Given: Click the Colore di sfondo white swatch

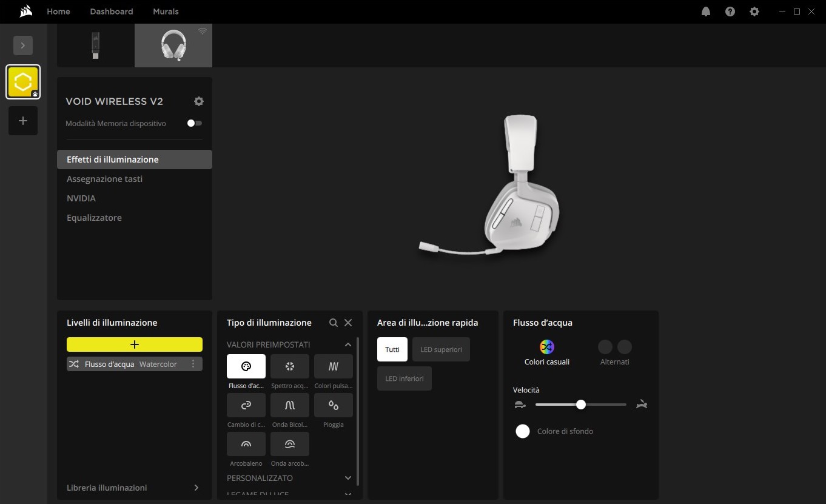Looking at the screenshot, I should [x=522, y=431].
